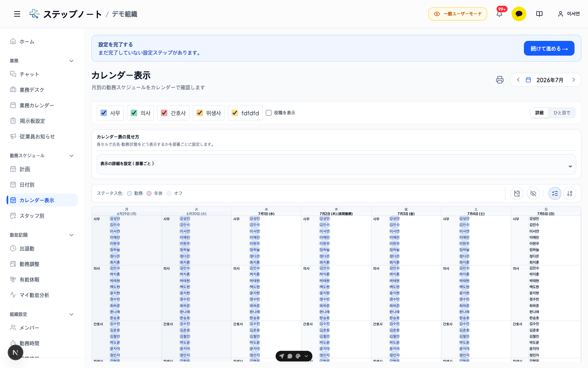Uncheck the 의사 department checkbox
Screen dimensions: 588x368
coord(134,113)
